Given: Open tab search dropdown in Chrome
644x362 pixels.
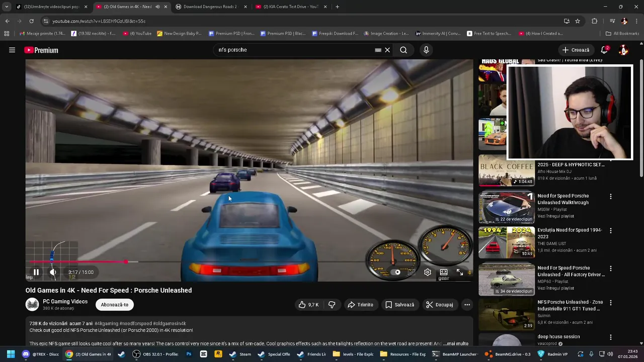Looking at the screenshot, I should point(6,7).
